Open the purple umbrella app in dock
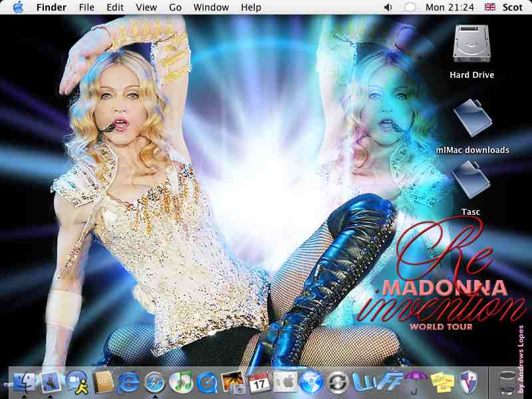Viewport: 532px width, 399px height. (x=415, y=382)
